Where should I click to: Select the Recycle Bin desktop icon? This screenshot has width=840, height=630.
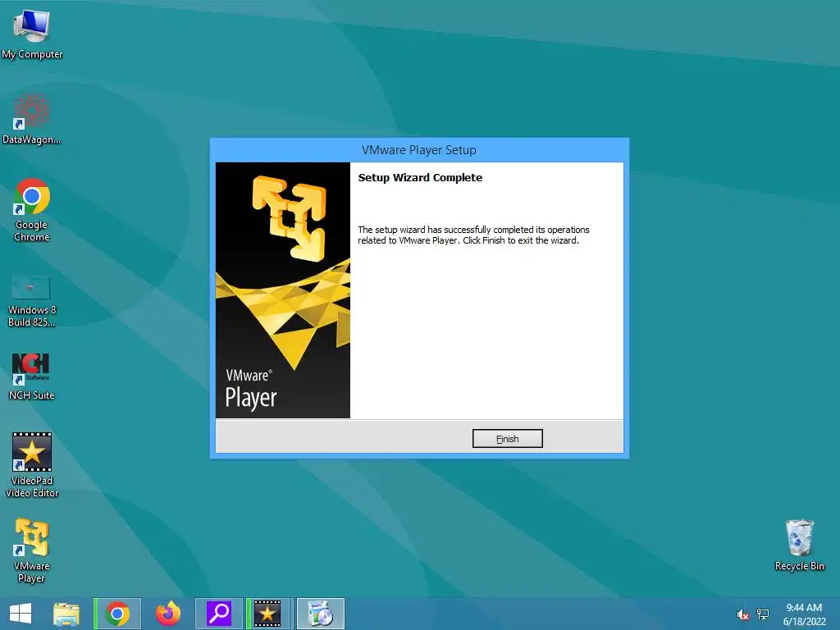tap(799, 546)
